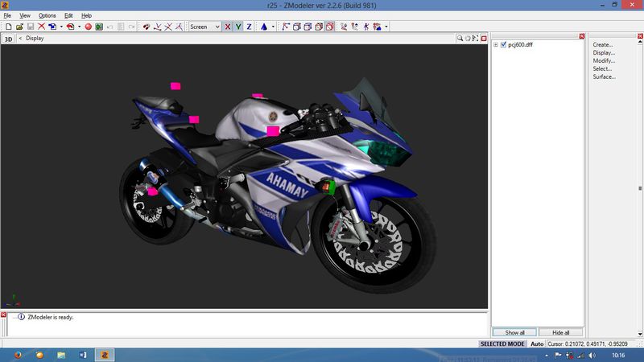The height and width of the screenshot is (362, 644).
Task: Uncheck the pcj600.dff checkbox
Action: (x=504, y=44)
